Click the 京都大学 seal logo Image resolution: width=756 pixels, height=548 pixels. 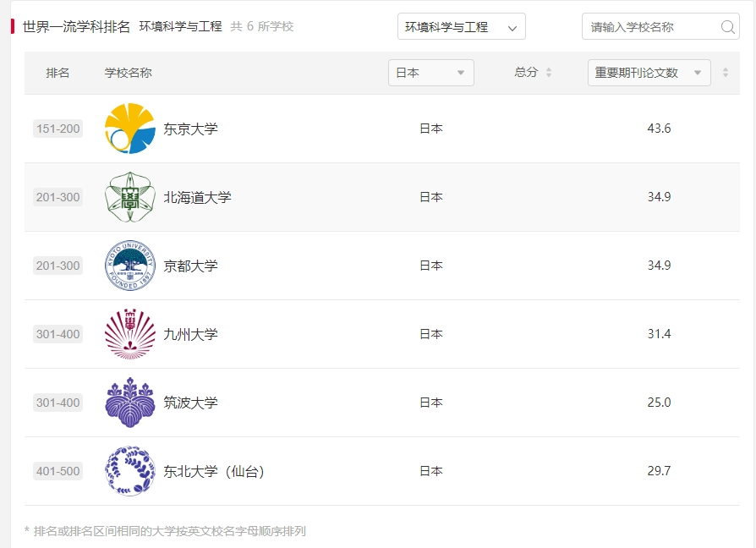130,266
